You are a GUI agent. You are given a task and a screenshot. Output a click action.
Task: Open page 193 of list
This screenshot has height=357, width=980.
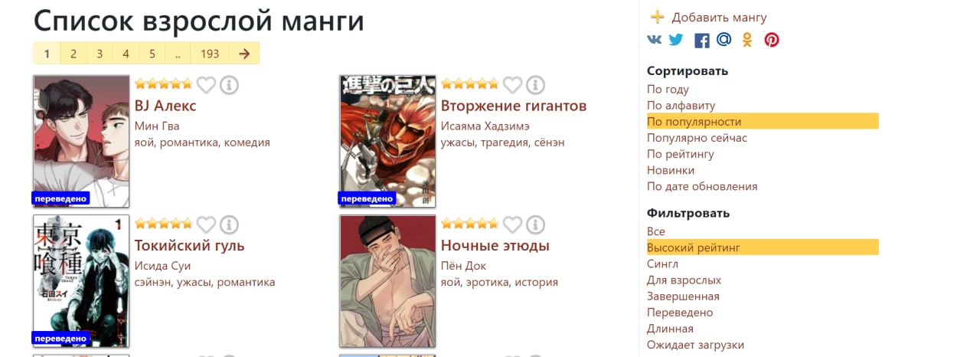210,54
